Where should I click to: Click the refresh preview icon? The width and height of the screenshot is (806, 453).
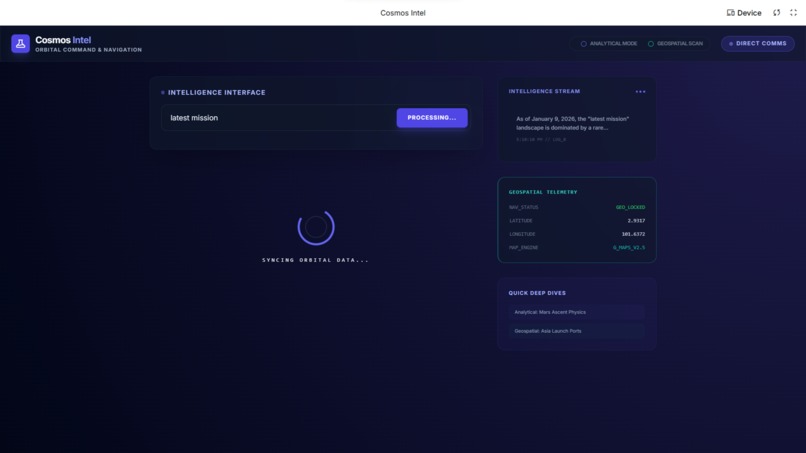pos(777,13)
